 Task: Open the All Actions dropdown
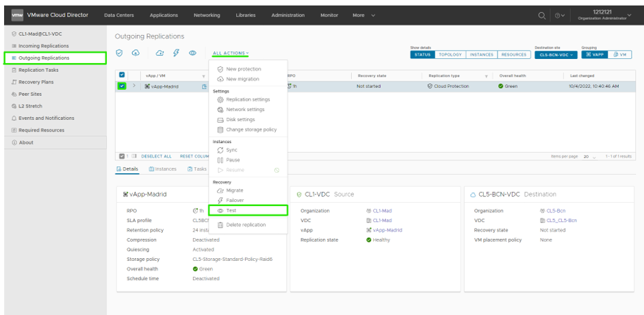click(231, 53)
